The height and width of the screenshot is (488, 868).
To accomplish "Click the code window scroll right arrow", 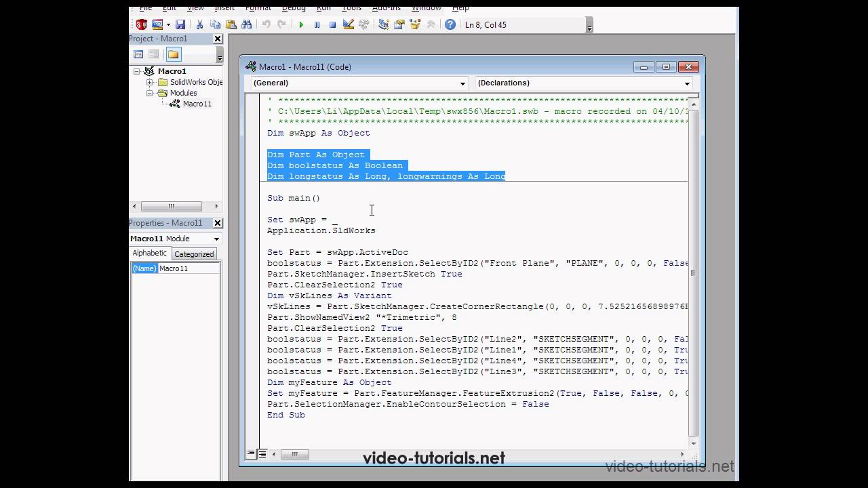I will click(682, 454).
